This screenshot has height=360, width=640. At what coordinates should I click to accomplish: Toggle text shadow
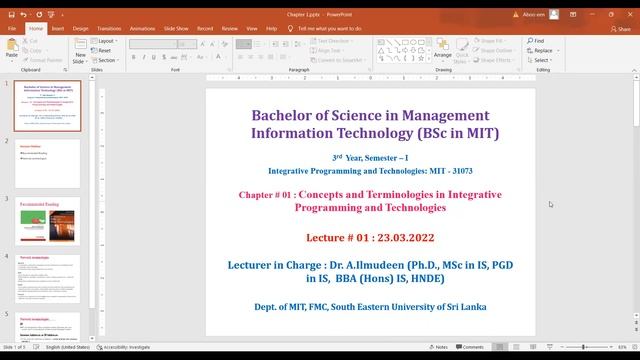[164, 57]
